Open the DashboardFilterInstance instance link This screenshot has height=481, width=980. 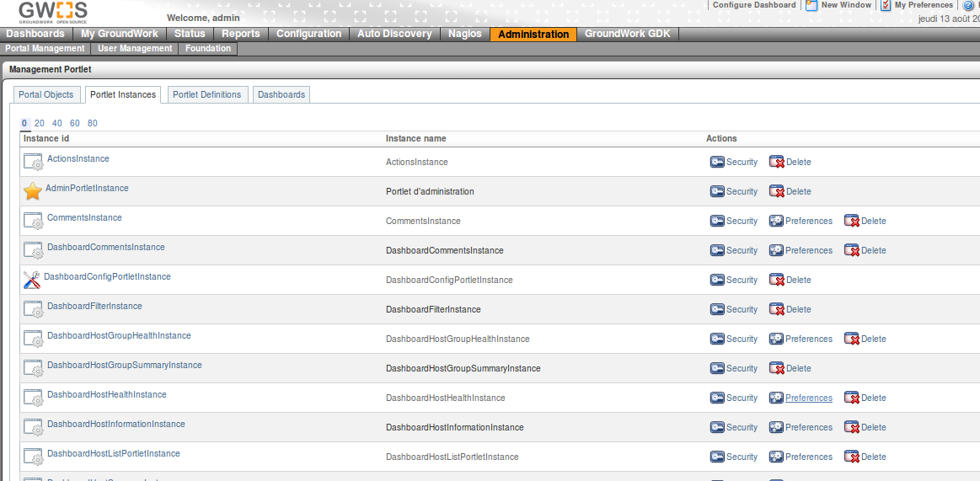[94, 306]
